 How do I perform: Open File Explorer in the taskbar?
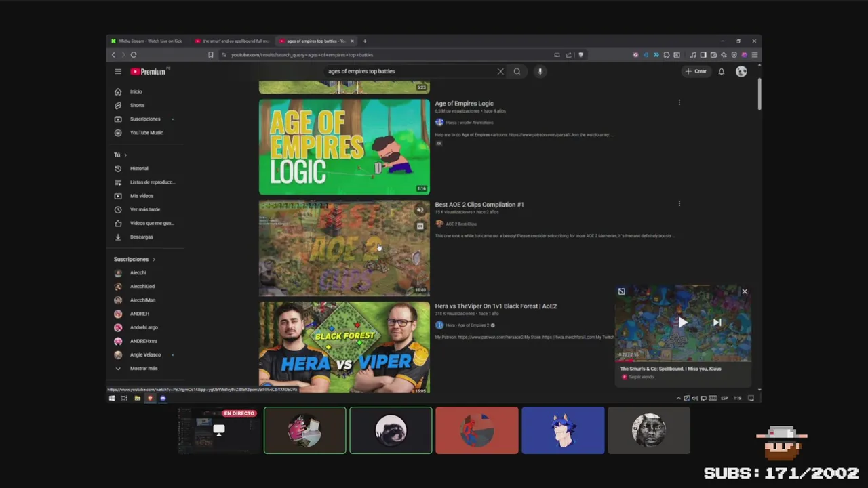(137, 399)
